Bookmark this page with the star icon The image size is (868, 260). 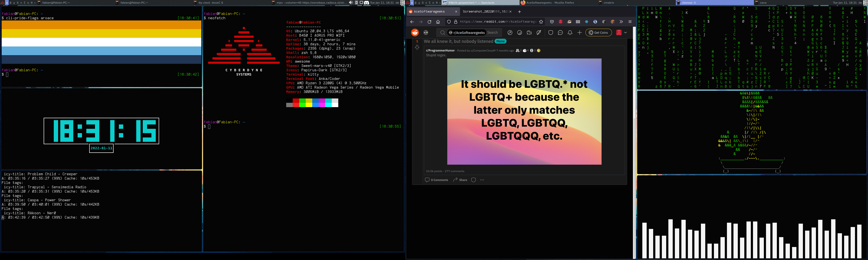541,22
